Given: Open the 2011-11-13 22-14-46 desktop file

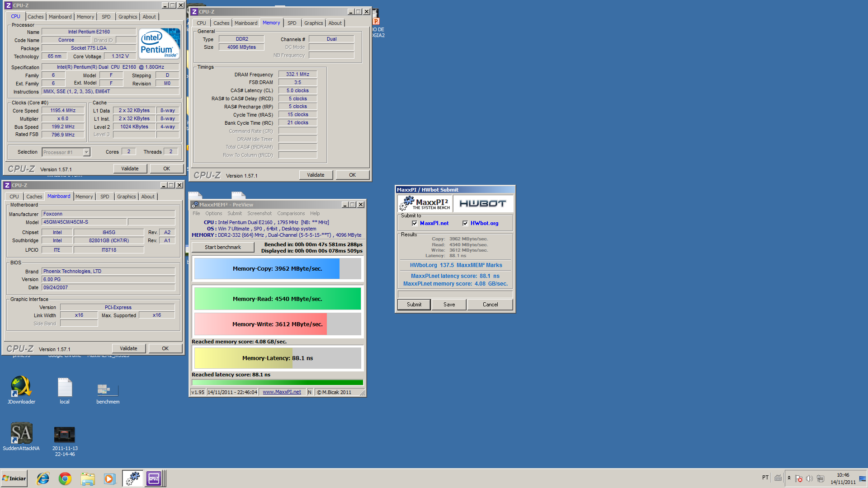Looking at the screenshot, I should (x=65, y=441).
